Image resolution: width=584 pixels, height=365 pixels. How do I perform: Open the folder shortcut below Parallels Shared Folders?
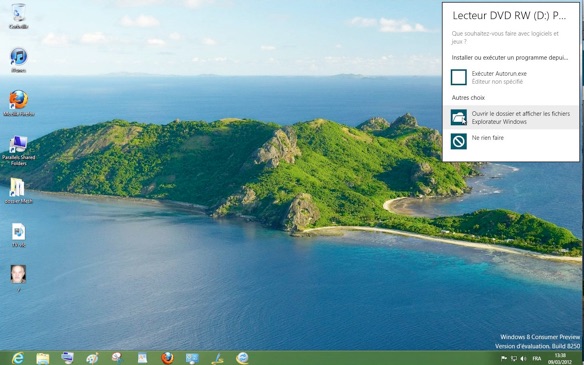point(18,191)
